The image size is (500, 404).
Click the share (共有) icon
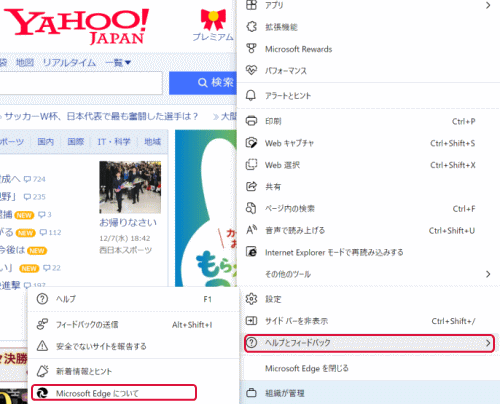coord(251,186)
